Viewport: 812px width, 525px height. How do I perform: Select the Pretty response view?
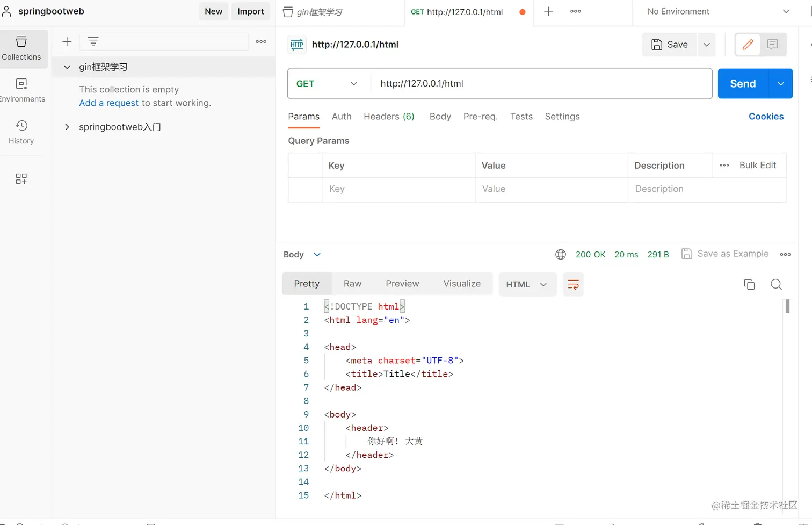click(x=307, y=284)
